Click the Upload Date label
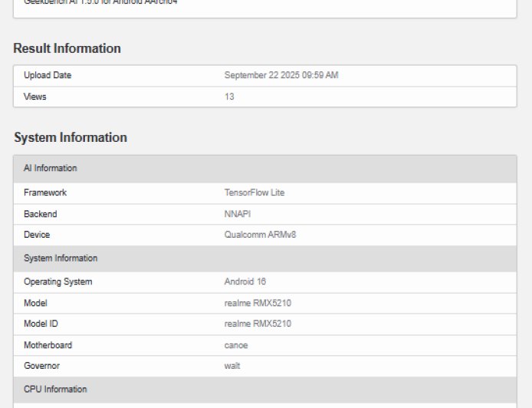Image resolution: width=532 pixels, height=408 pixels. pyautogui.click(x=48, y=76)
